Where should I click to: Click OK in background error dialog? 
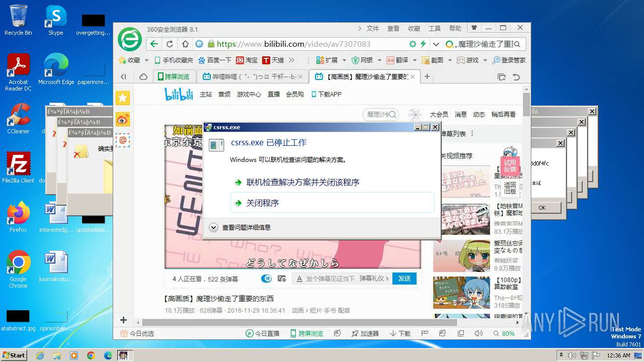point(542,208)
